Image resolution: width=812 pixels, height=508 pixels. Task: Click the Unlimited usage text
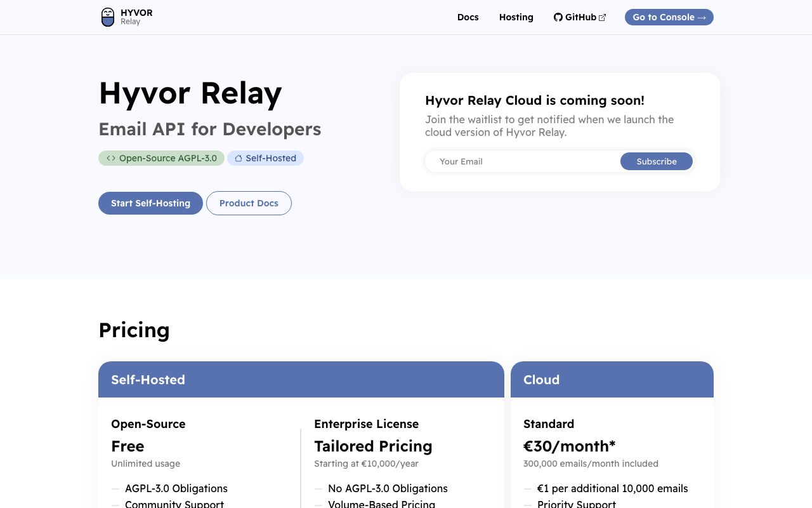click(146, 464)
